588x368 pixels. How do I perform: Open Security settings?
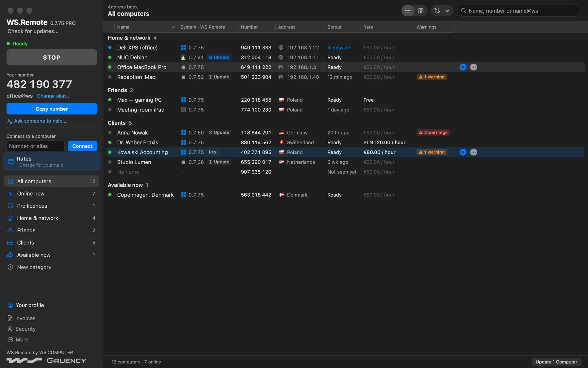tap(21, 329)
